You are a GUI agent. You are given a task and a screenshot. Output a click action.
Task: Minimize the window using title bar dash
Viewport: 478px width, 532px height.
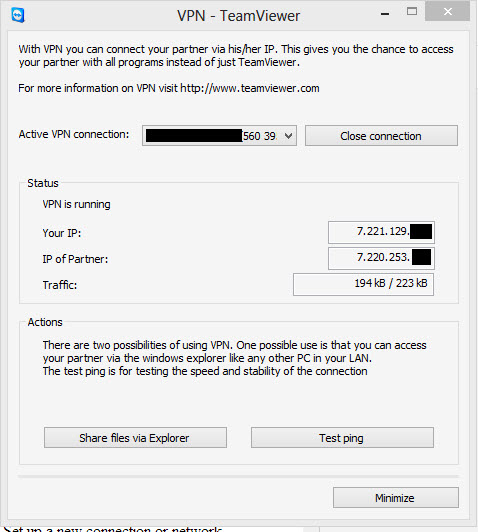point(385,14)
